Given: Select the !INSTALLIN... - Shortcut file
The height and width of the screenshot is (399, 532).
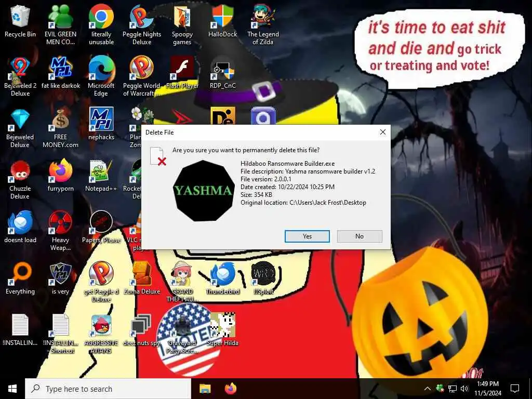Looking at the screenshot, I should click(x=60, y=334).
